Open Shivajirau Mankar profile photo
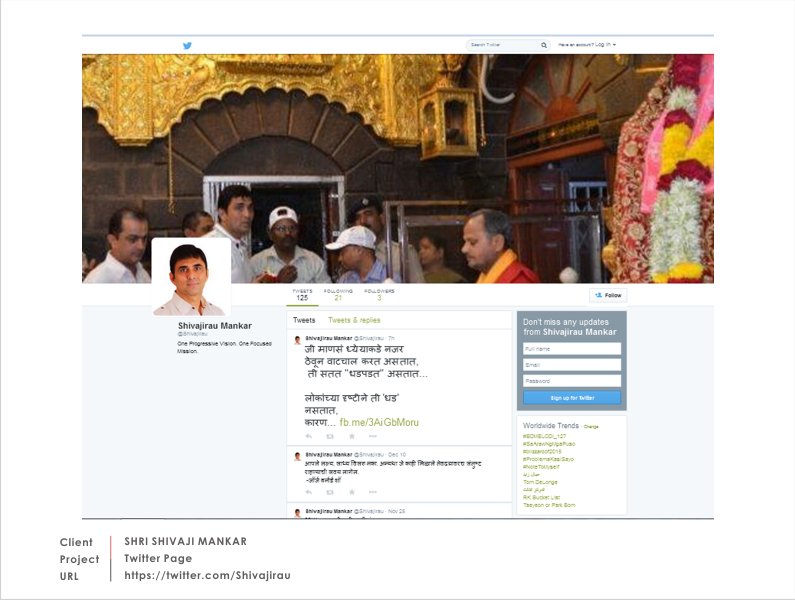The width and height of the screenshot is (795, 600). [190, 277]
